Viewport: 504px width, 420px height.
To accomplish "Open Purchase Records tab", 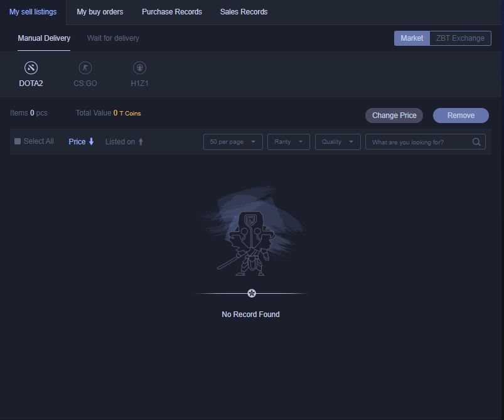I will (172, 12).
